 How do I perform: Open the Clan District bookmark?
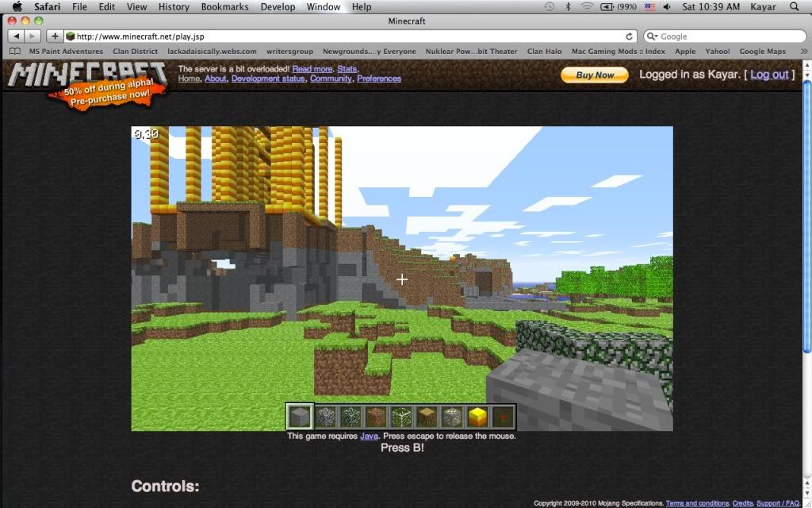coord(135,52)
